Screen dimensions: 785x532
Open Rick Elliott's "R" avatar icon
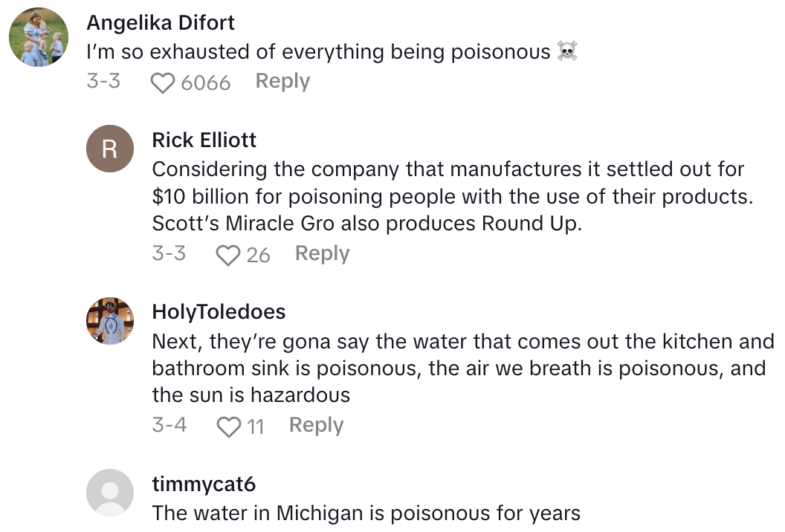point(110,149)
